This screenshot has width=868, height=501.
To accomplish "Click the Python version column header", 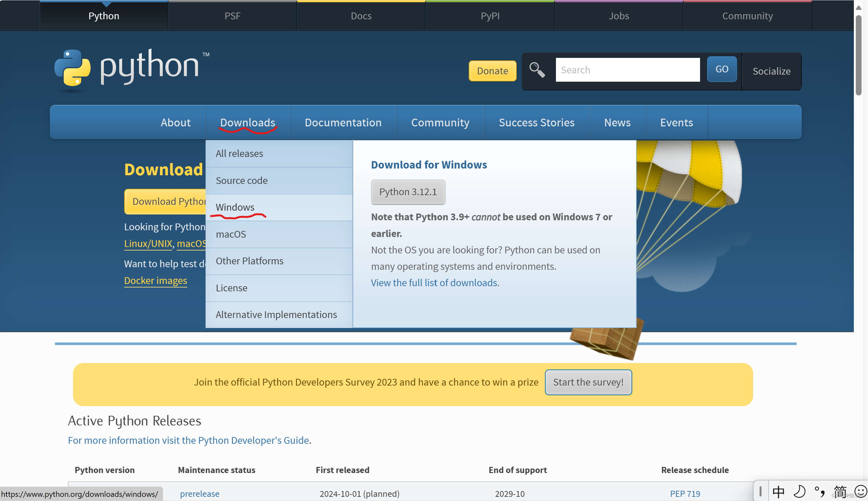I will 105,470.
